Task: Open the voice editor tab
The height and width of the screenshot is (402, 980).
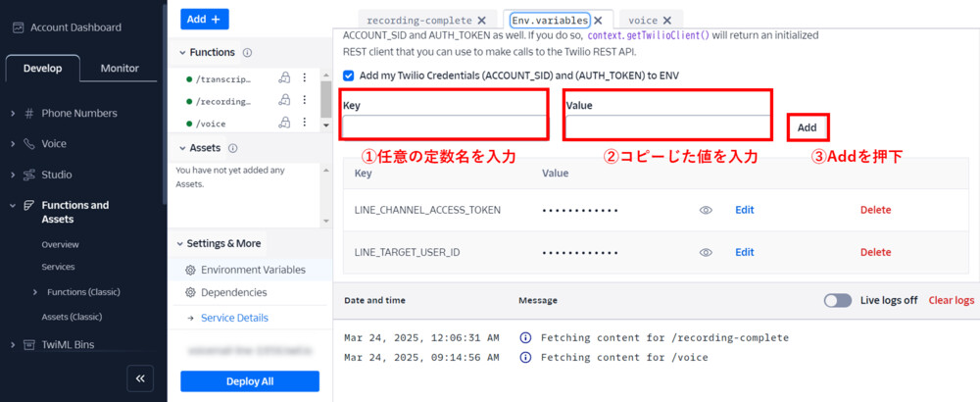Action: [x=643, y=21]
